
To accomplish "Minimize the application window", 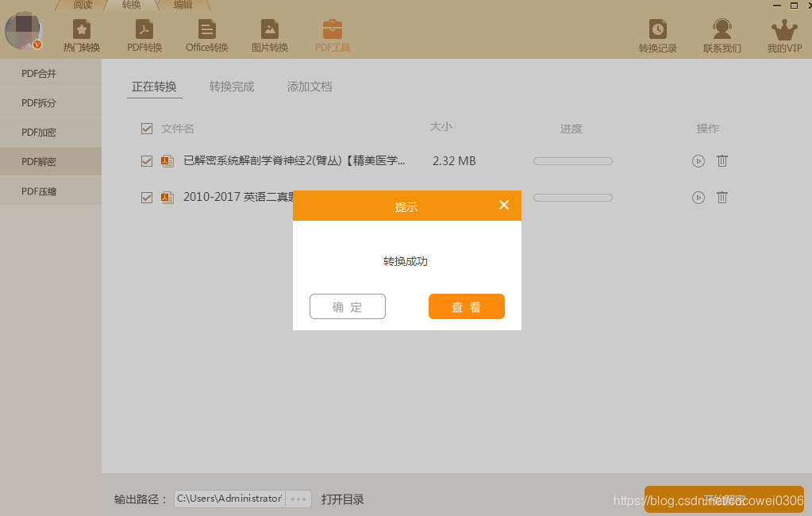I will click(777, 6).
